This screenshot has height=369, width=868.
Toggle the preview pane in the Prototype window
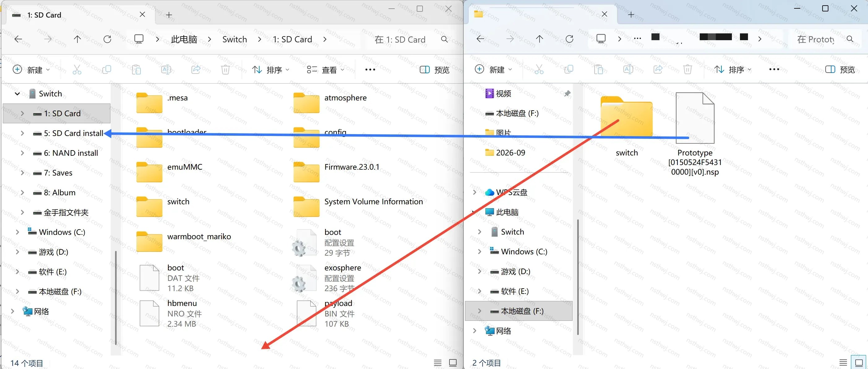pos(840,69)
